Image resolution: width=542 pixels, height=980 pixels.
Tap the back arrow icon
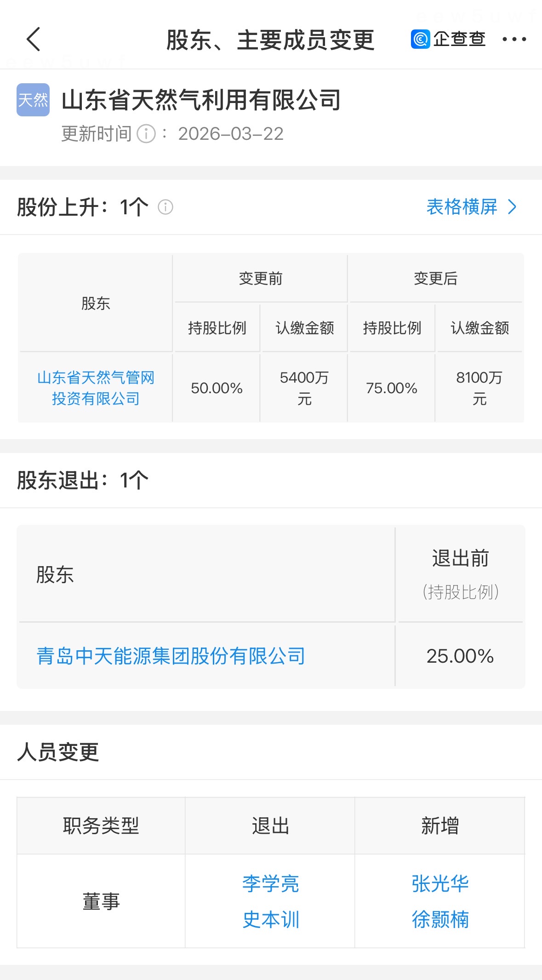[x=34, y=39]
